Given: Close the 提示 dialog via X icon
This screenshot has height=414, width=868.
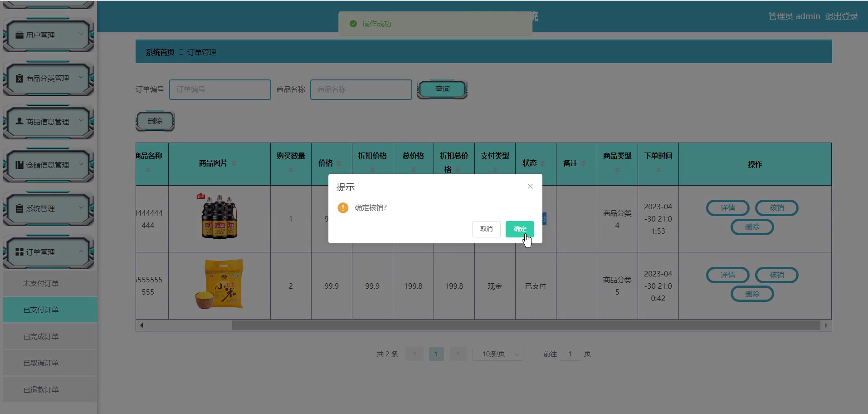Looking at the screenshot, I should click(x=530, y=186).
